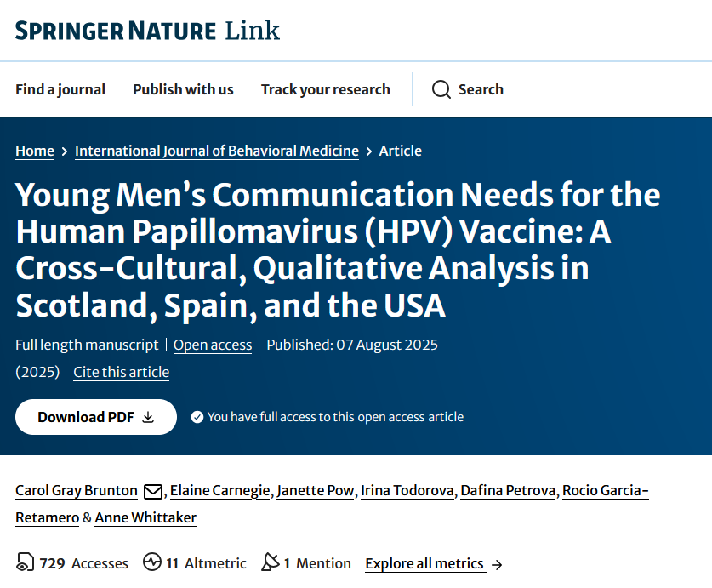Go to the Home breadcrumb
Screen dimensions: 712x588
point(35,151)
